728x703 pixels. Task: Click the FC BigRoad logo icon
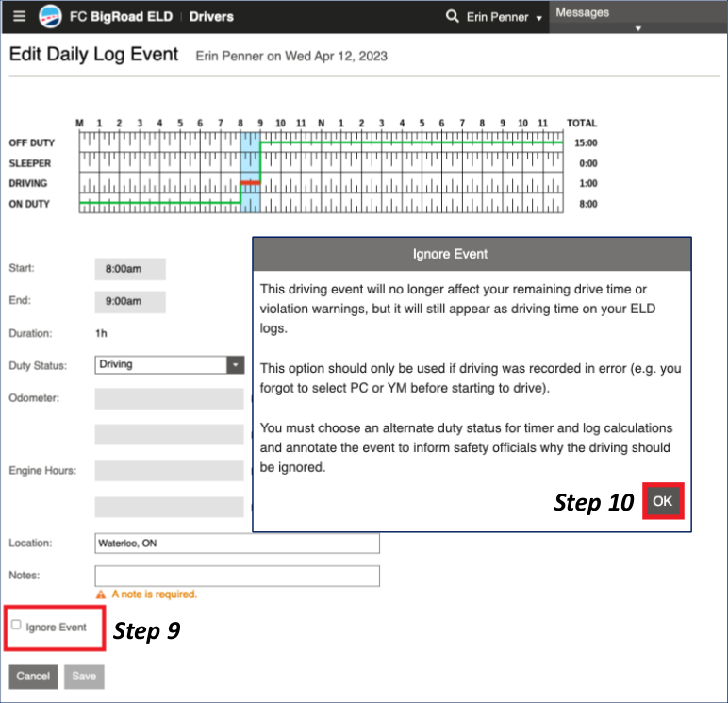pyautogui.click(x=51, y=17)
